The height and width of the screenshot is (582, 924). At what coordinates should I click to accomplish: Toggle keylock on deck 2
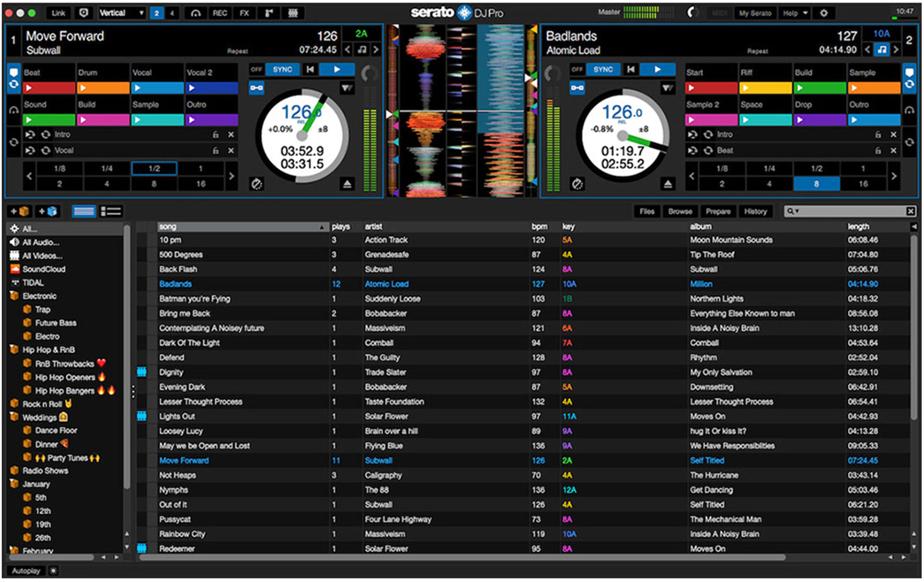click(577, 88)
